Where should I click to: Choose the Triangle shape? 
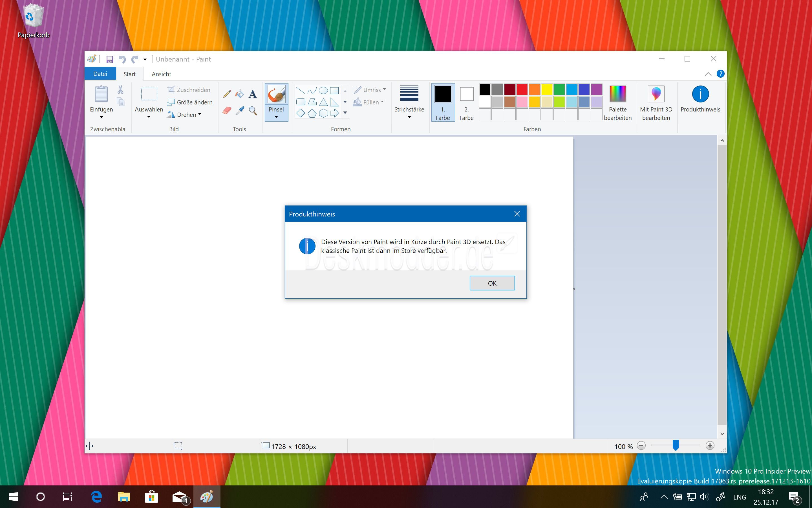323,102
